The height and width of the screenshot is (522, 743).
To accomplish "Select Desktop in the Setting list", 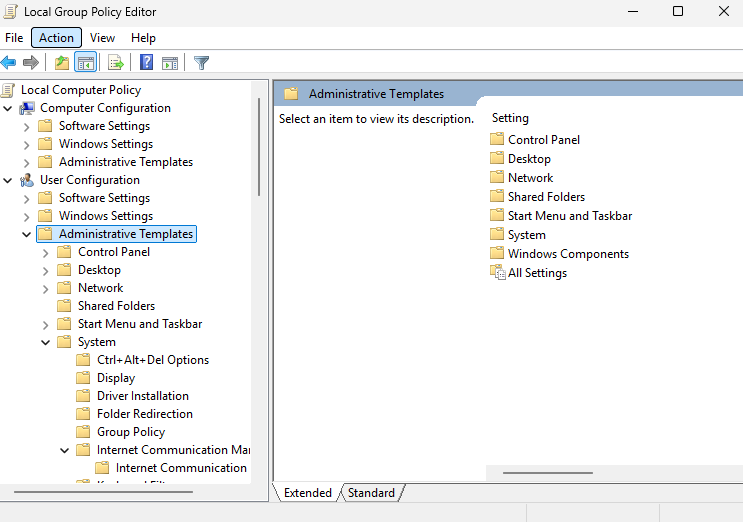I will pos(529,159).
